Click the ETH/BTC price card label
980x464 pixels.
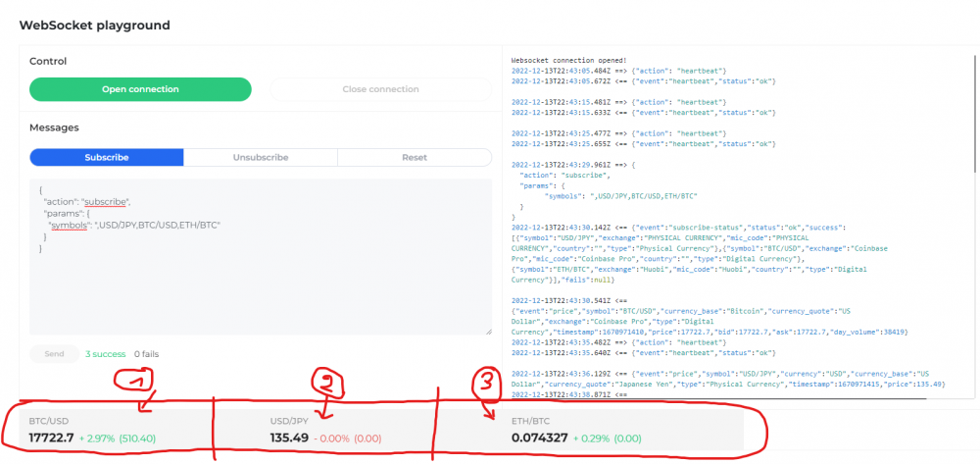coord(530,422)
